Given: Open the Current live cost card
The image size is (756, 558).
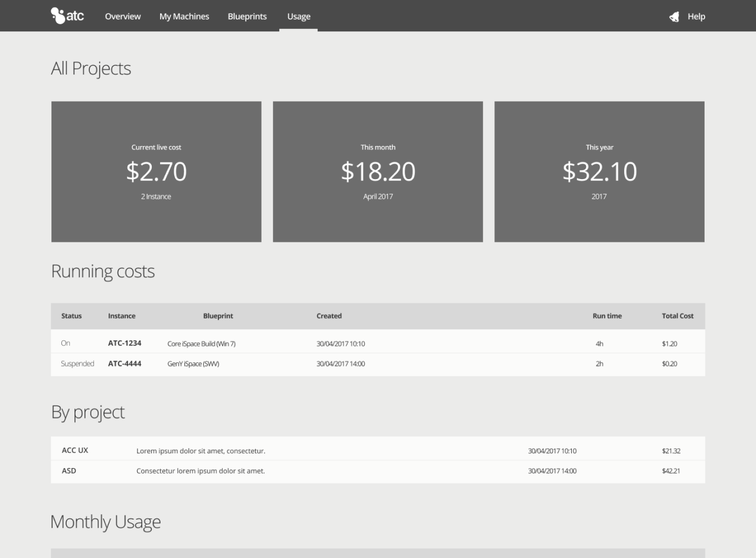Looking at the screenshot, I should [x=157, y=171].
